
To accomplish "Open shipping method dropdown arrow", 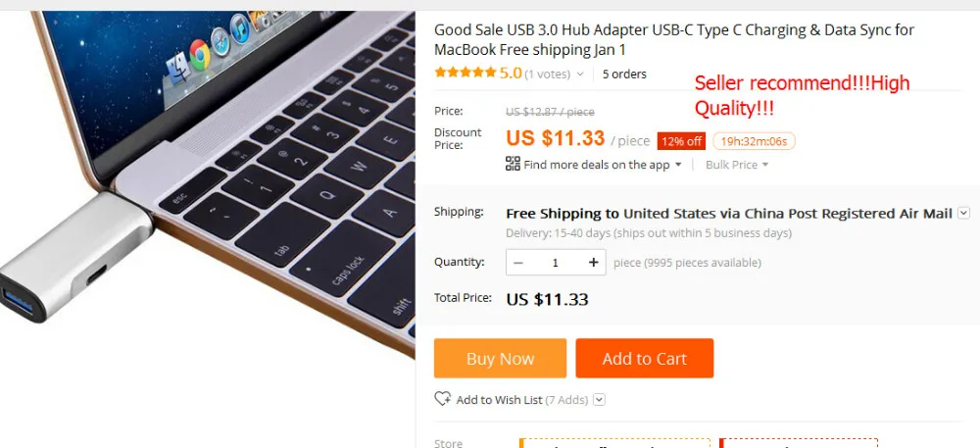I will (963, 213).
